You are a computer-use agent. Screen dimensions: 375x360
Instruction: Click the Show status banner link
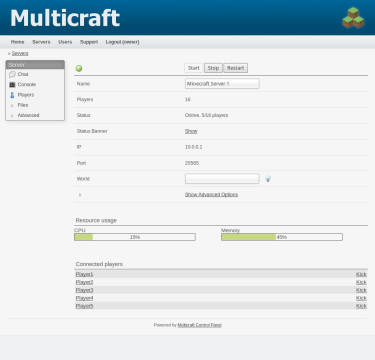(x=191, y=131)
